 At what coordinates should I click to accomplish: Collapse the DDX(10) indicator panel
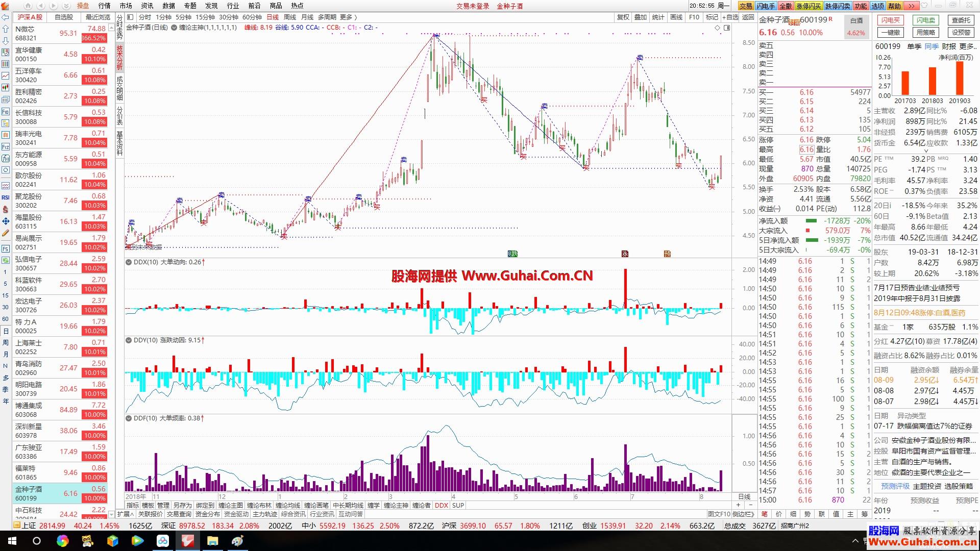[x=129, y=262]
